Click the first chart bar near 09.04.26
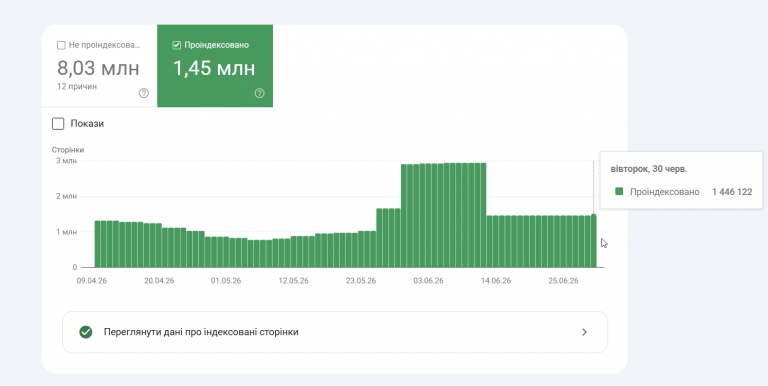This screenshot has height=386, width=768. coord(97,244)
